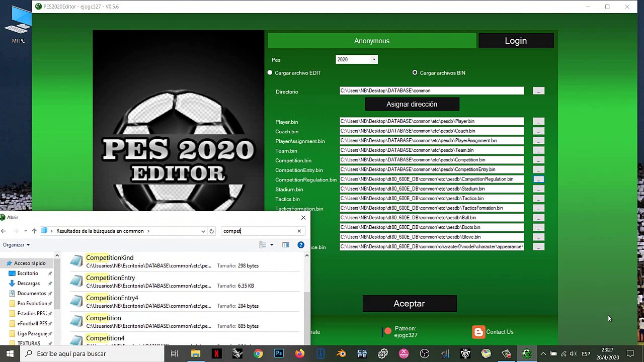The image size is (644, 362).
Task: Open Windows Start menu
Action: pos(10,353)
